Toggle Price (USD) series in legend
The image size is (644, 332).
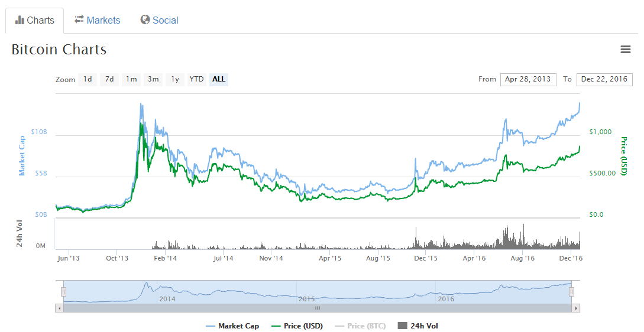(x=297, y=326)
